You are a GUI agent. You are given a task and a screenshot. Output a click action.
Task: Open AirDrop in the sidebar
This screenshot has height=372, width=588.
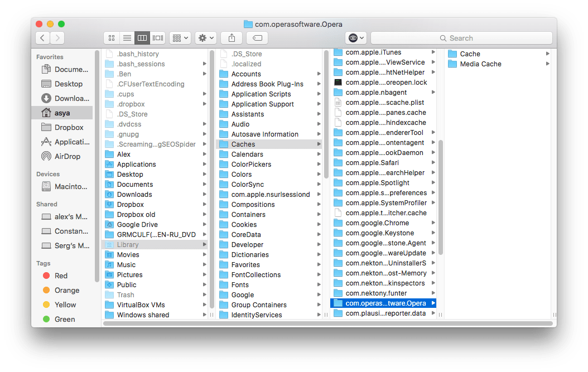(61, 156)
